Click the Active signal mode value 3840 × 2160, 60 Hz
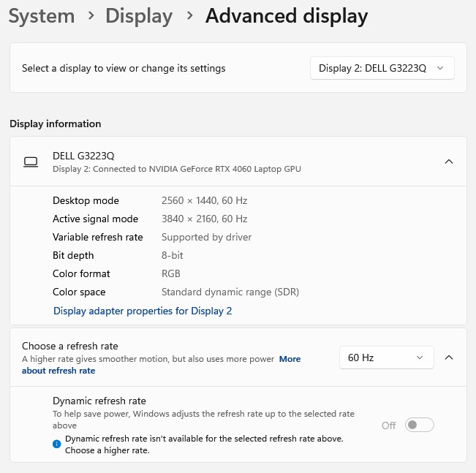The height and width of the screenshot is (473, 476). coord(204,219)
